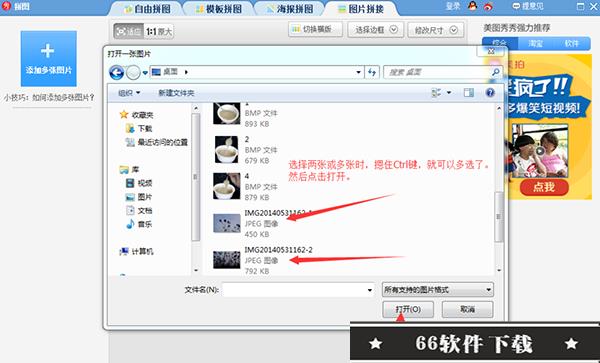Screen dimensions: 600x363
Task: Open the 选择边框 dropdown
Action: 375,30
